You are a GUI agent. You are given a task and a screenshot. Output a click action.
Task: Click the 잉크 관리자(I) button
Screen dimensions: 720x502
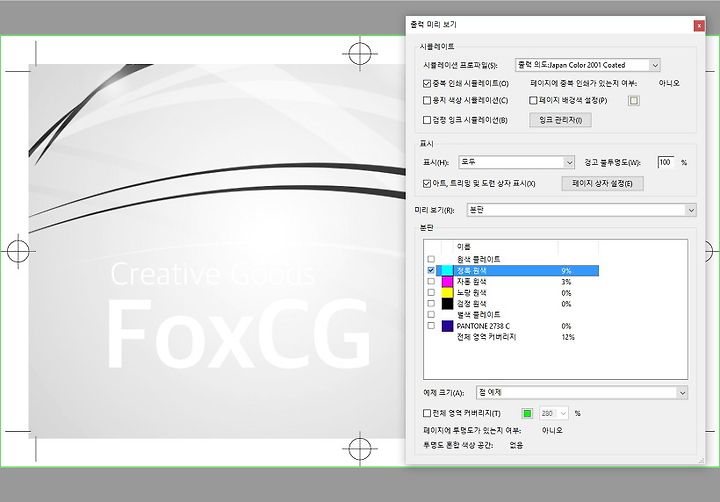560,120
